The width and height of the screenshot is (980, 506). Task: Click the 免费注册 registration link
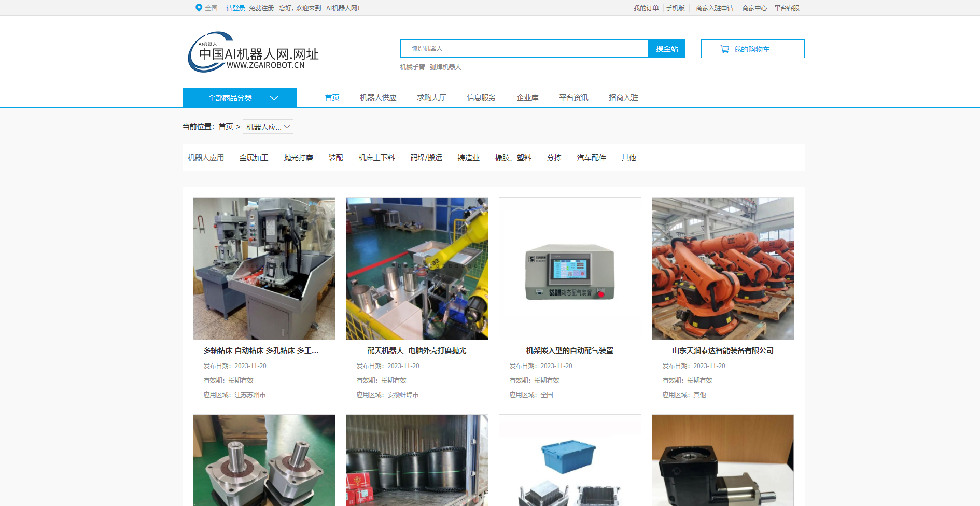click(x=261, y=8)
